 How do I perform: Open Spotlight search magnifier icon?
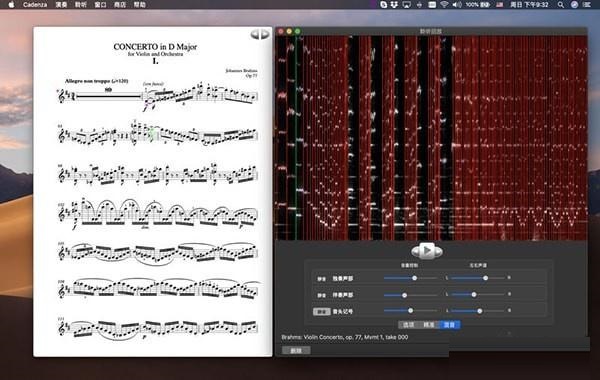point(561,5)
